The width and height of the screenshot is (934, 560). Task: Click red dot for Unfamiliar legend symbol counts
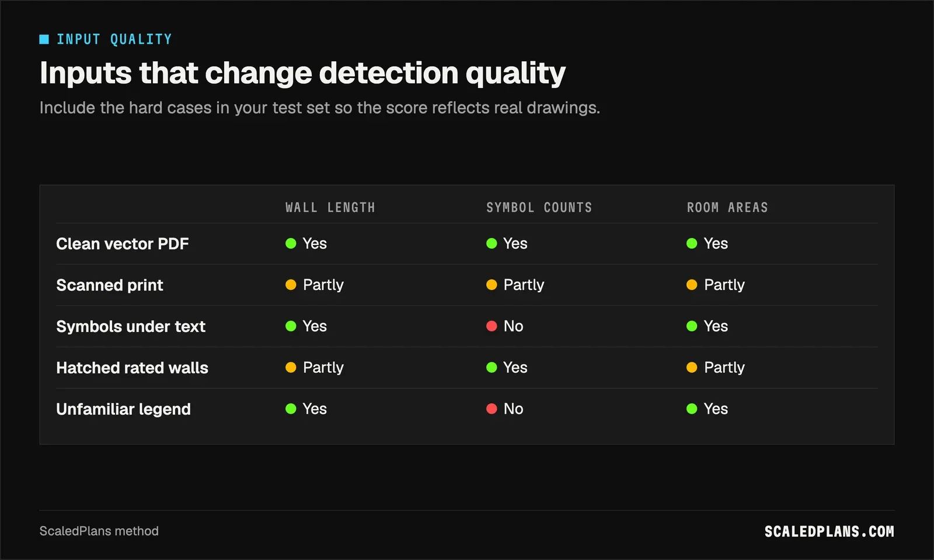coord(492,409)
